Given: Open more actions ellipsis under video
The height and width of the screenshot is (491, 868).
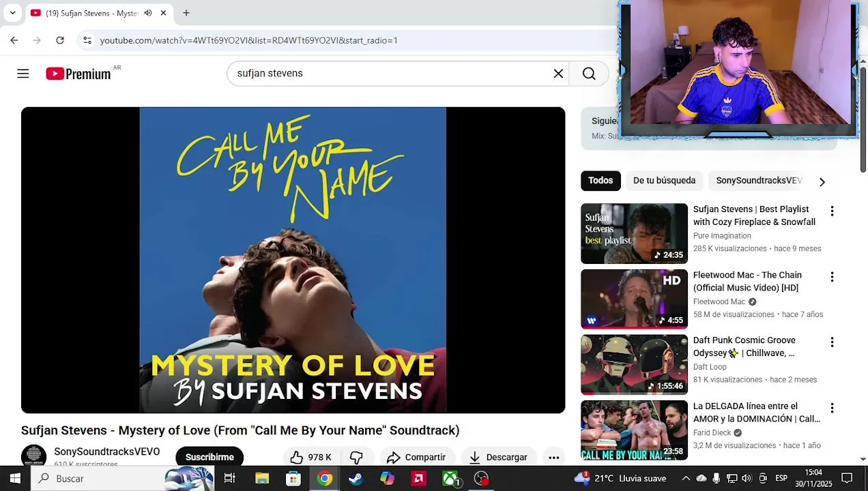Looking at the screenshot, I should point(554,457).
